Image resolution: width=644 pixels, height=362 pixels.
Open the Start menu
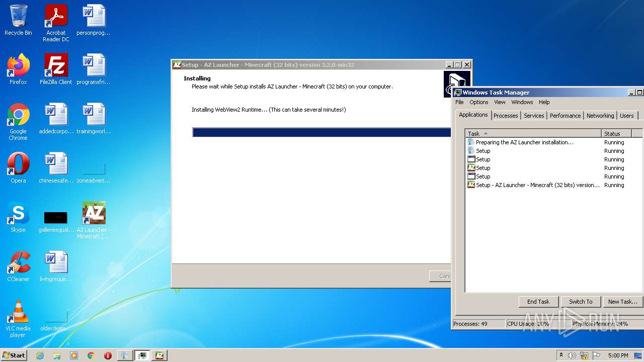(14, 355)
